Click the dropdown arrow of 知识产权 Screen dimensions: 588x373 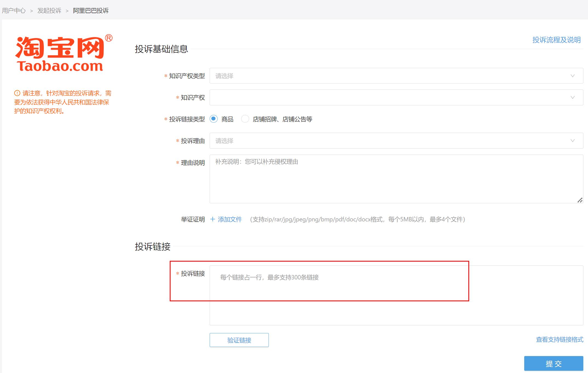pos(573,97)
